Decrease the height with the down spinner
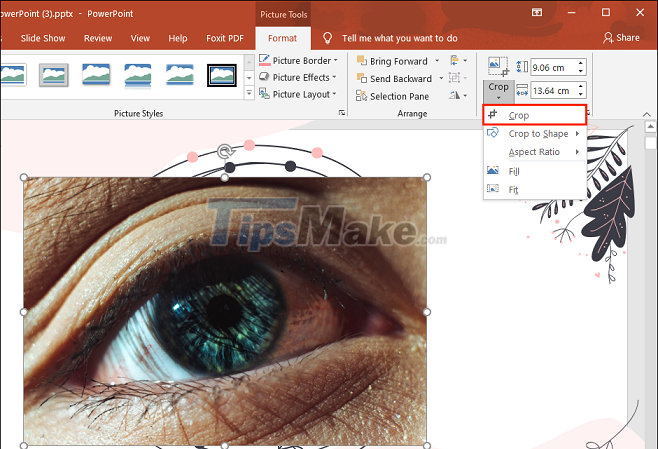Screen dimensions: 658x449 tap(581, 71)
